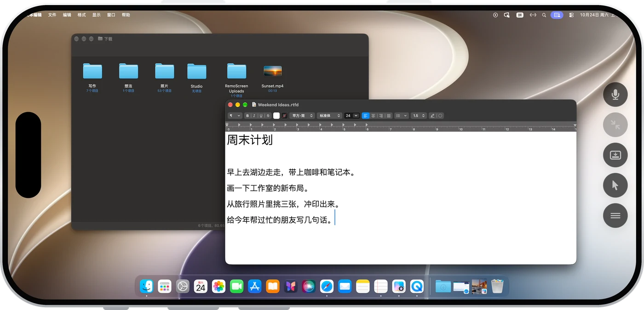Tap the keyboard show overlay button
Image resolution: width=644 pixels, height=310 pixels.
pyautogui.click(x=615, y=155)
